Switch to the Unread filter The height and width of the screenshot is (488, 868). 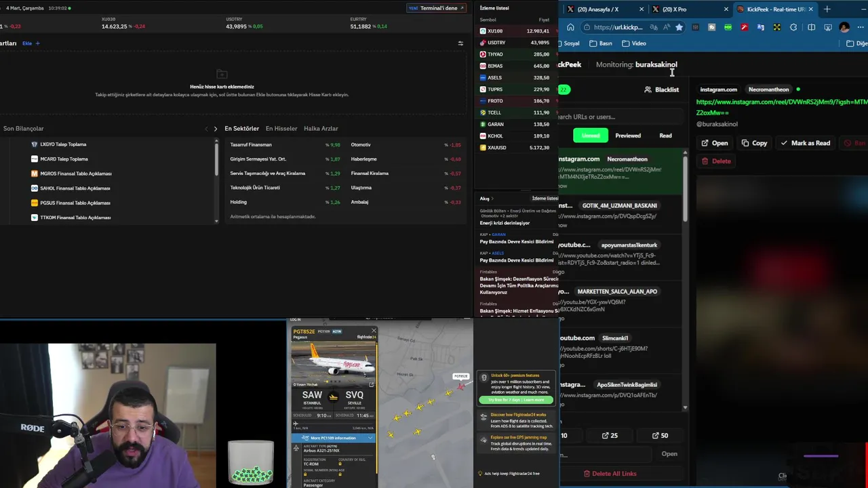coord(591,136)
